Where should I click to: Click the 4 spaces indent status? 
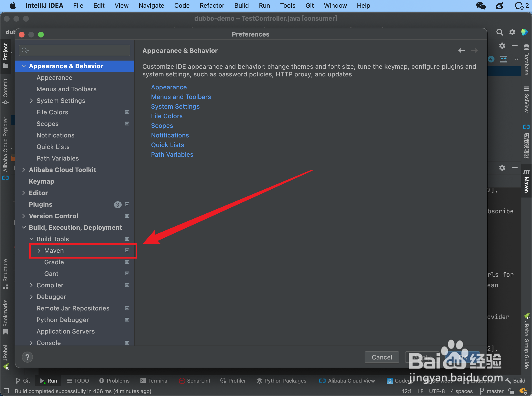(462, 391)
